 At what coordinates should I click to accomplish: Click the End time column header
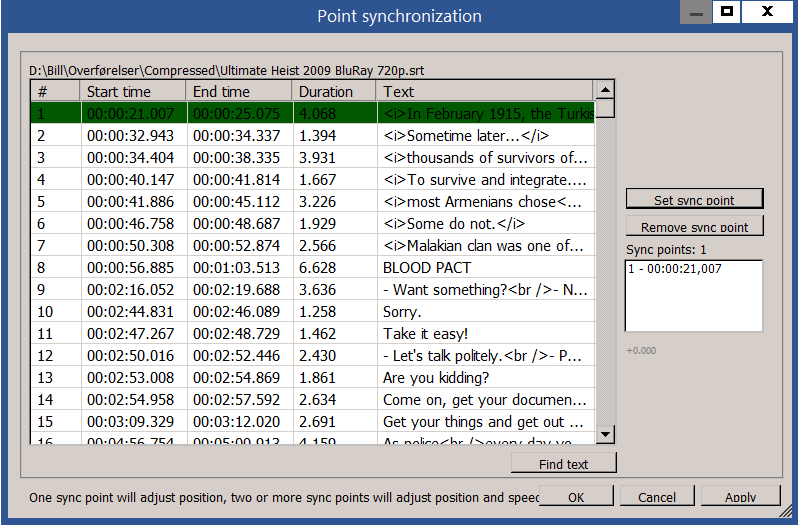click(x=239, y=92)
